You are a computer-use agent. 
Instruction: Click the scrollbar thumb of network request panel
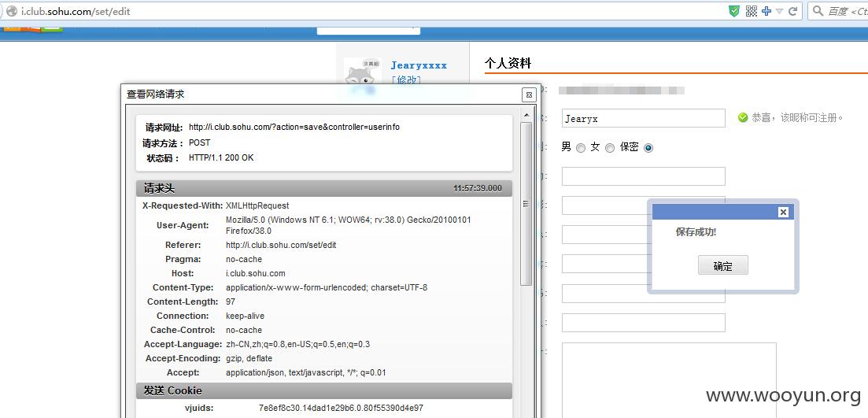[x=526, y=205]
